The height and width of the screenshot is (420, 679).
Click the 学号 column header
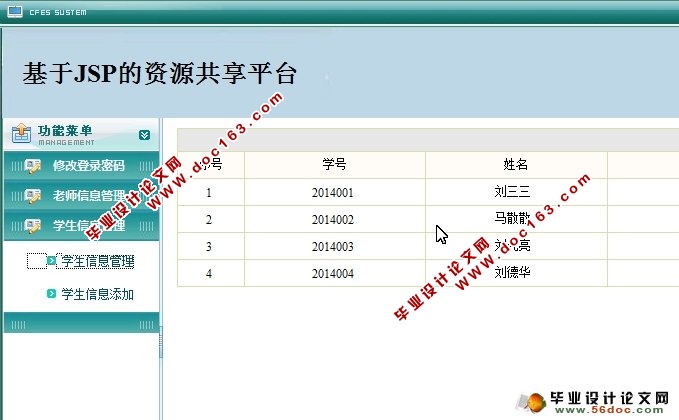pyautogui.click(x=334, y=164)
